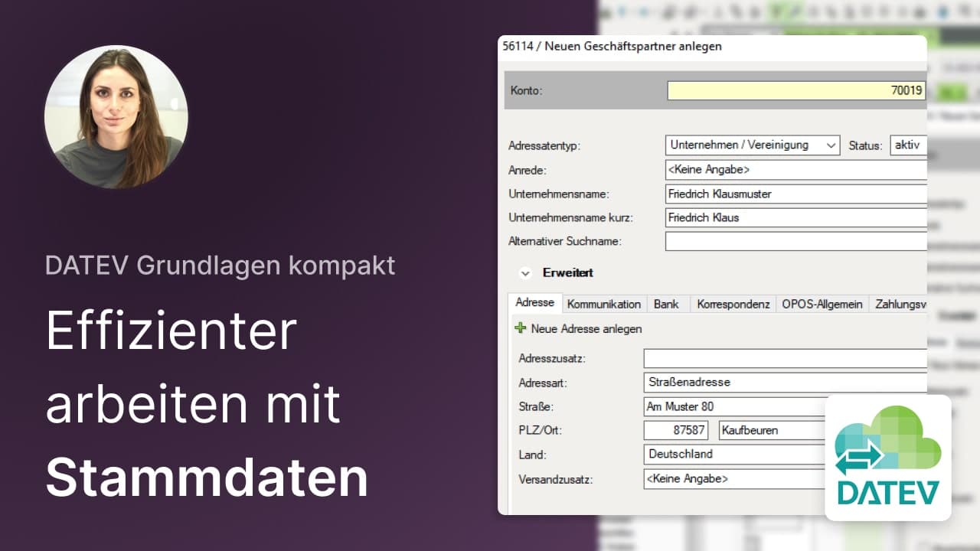Click the Straße field Am Muster 80

point(735,406)
